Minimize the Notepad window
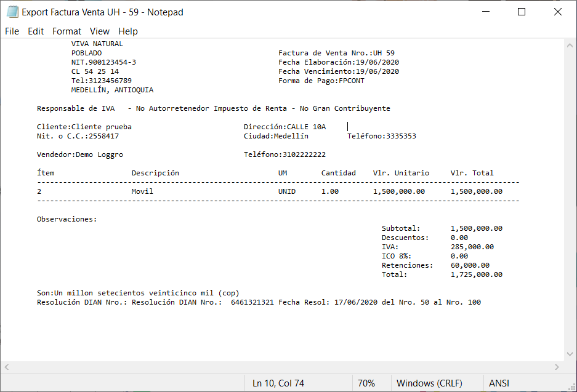577x392 pixels. point(485,12)
